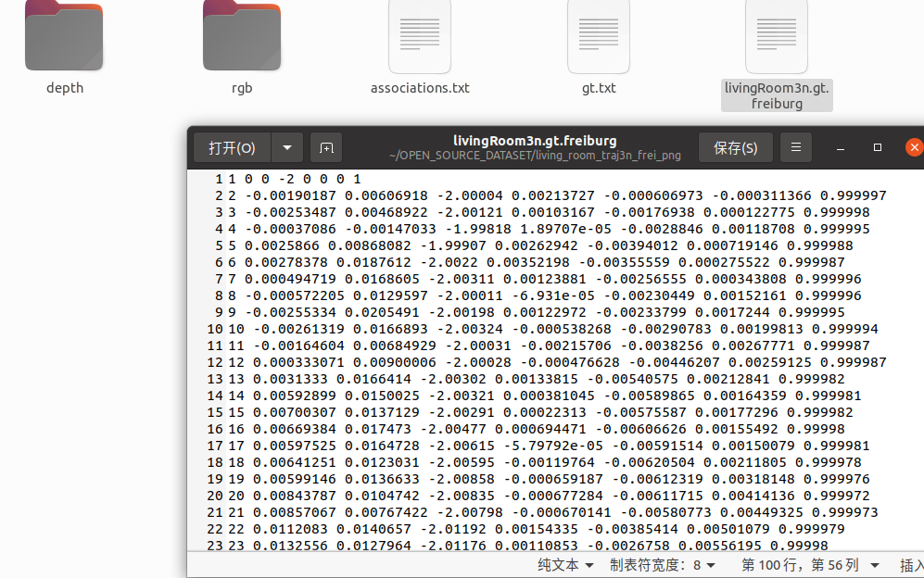The height and width of the screenshot is (578, 924).
Task: Open the 制表符宽度: 8 tab width dropdown
Action: pos(663,565)
